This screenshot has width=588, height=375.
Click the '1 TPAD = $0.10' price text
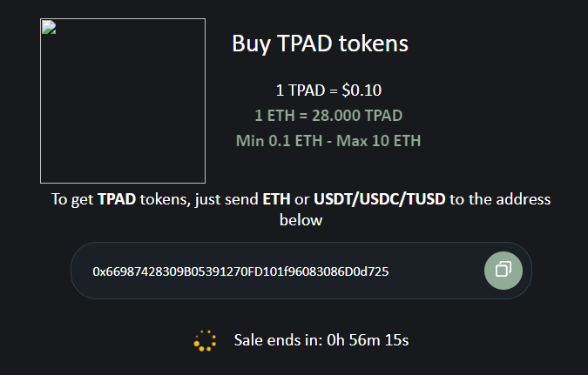(328, 90)
